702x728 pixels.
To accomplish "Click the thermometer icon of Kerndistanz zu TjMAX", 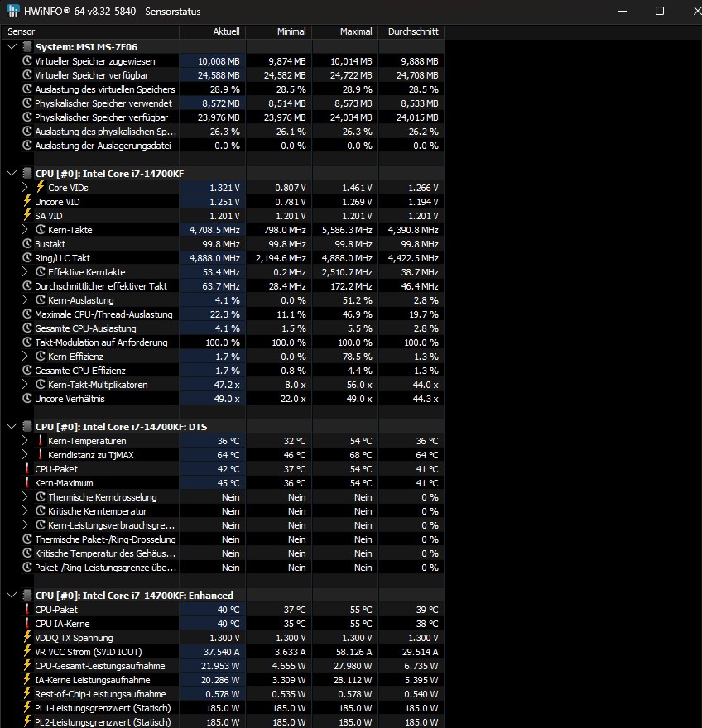I will point(41,454).
